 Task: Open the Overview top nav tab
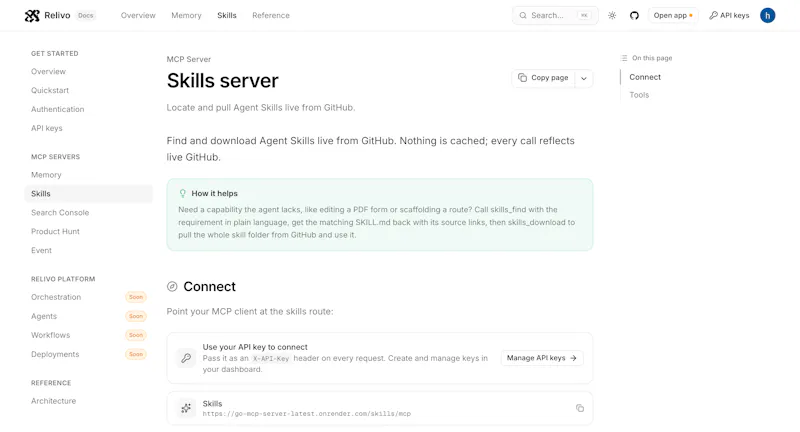tap(138, 16)
